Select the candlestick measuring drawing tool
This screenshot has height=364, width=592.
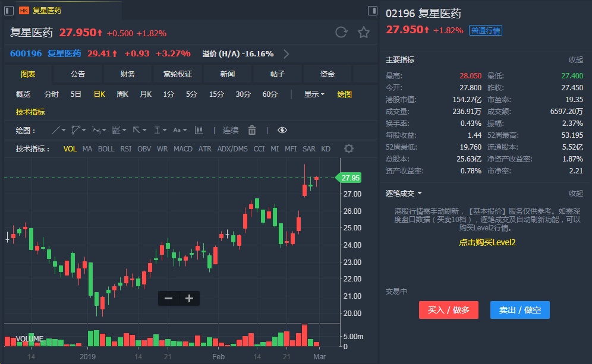[199, 130]
